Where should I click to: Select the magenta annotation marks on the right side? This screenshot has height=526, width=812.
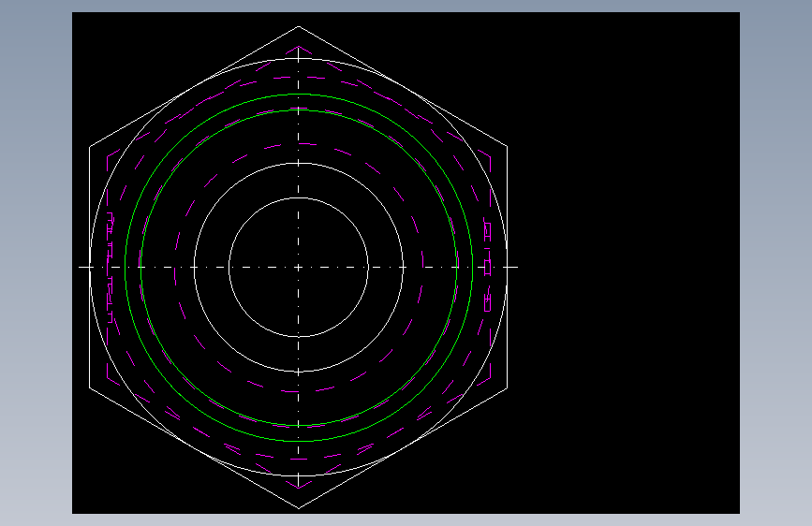487,267
